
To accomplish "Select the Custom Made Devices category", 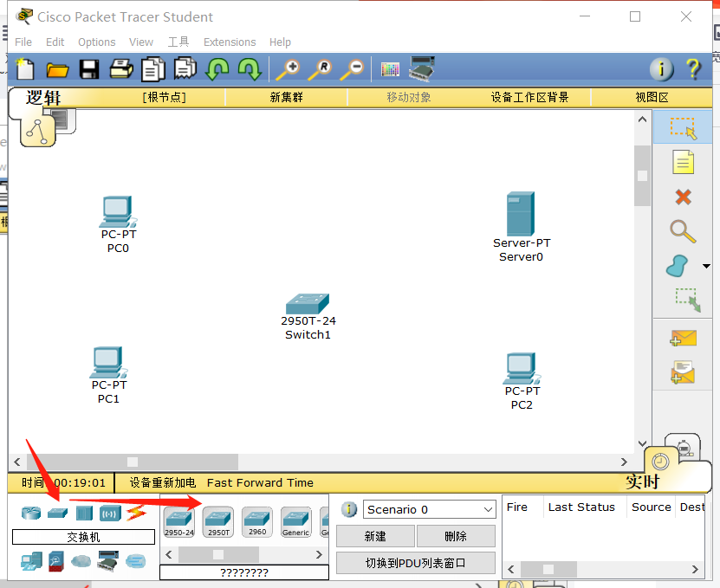I will coord(108,561).
